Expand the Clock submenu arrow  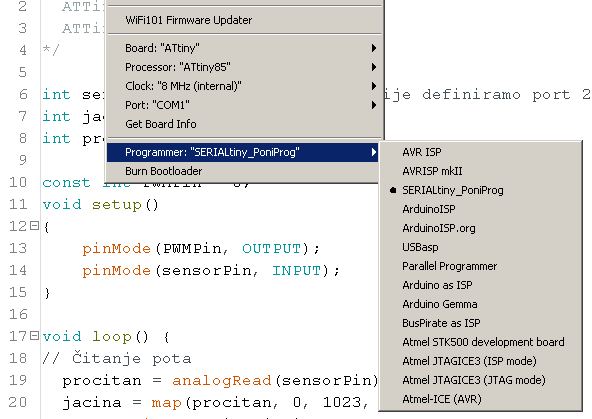click(x=373, y=86)
